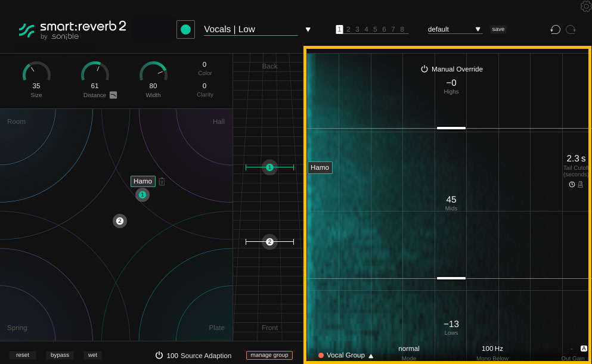
Task: Open the normal Mode selector
Action: (409, 349)
